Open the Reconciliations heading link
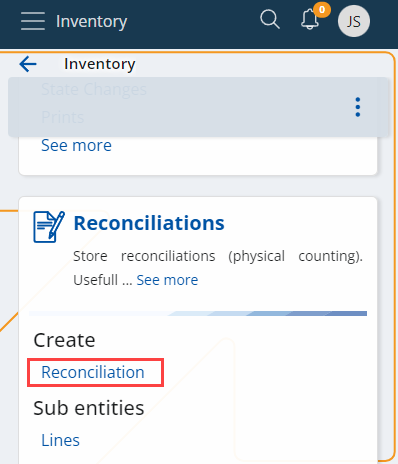The height and width of the screenshot is (464, 398). (149, 223)
